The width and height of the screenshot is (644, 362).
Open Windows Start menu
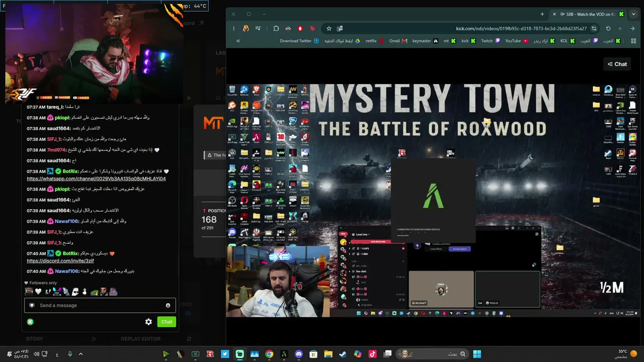(x=477, y=354)
